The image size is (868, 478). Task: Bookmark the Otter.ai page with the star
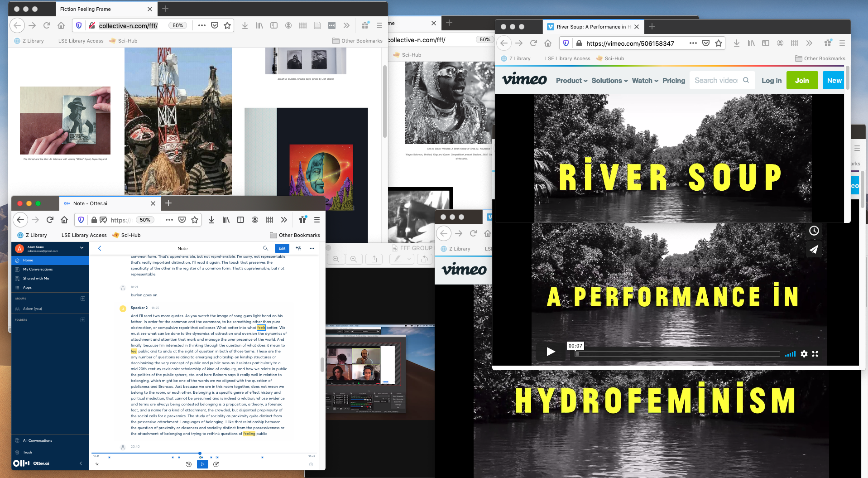[x=195, y=220]
